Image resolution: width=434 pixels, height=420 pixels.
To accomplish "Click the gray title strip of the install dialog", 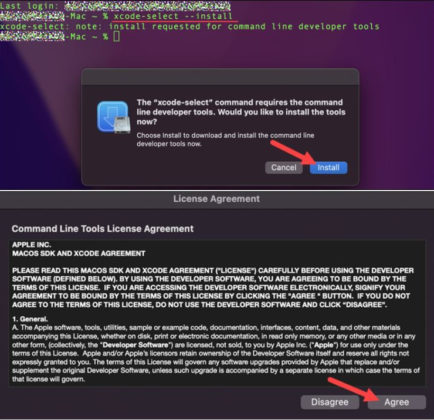I will pyautogui.click(x=220, y=77).
